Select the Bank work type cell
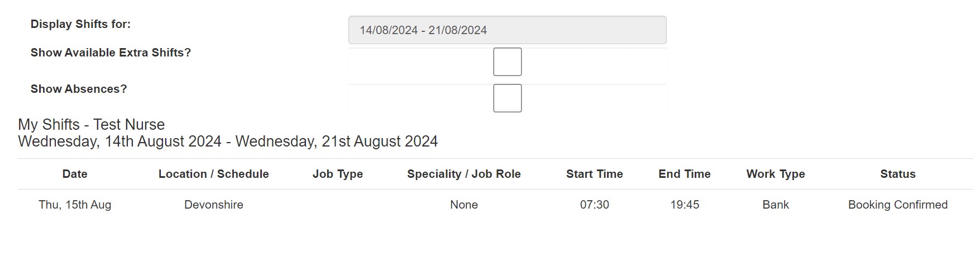Viewport: 980px width, 269px height. [776, 205]
